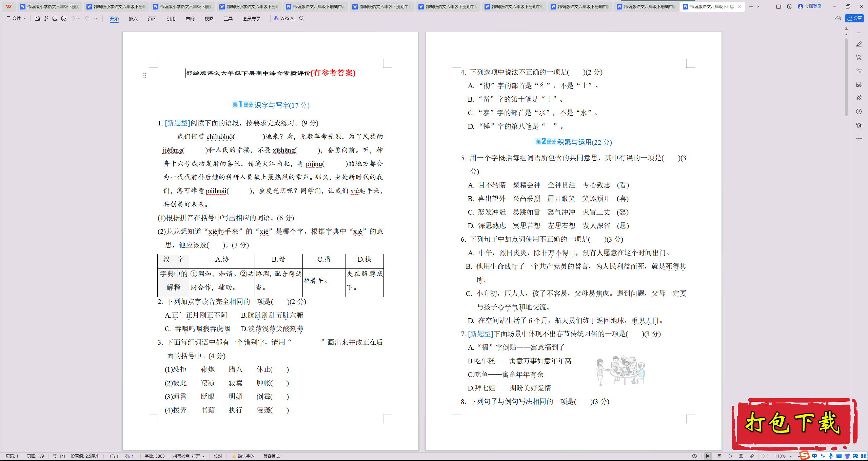Expand the quick access toolbar customize chevron
Screen dimensions: 868x461
pyautogui.click(x=96, y=18)
